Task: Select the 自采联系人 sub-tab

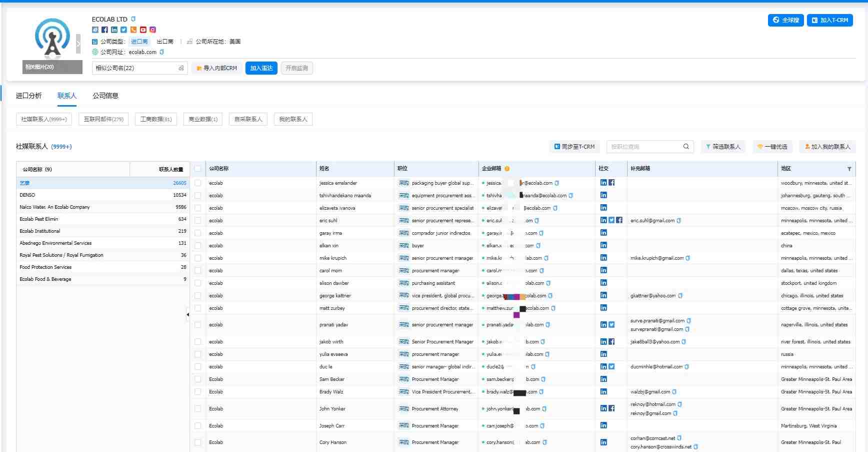Action: point(248,119)
